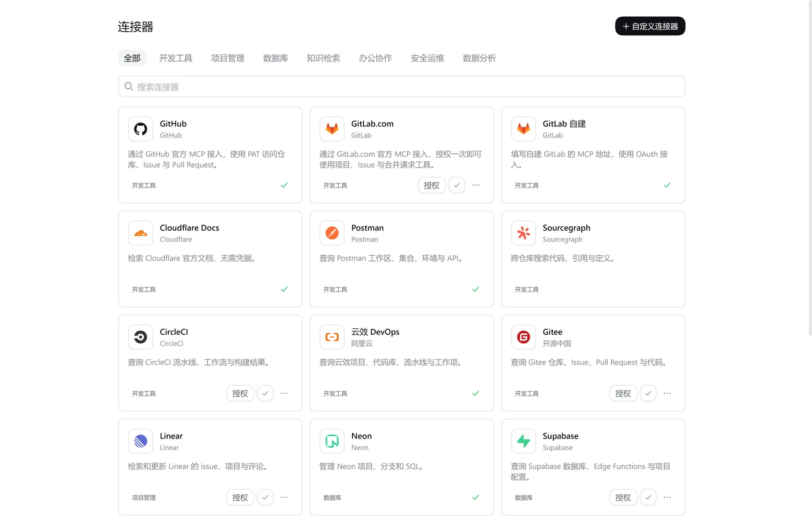Open more options on CircleCI card
812x518 pixels.
[284, 393]
